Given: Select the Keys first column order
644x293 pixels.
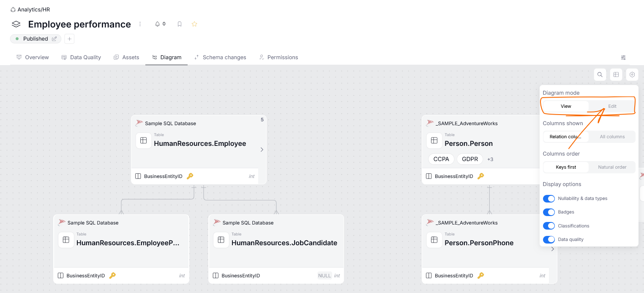Looking at the screenshot, I should click(x=566, y=167).
